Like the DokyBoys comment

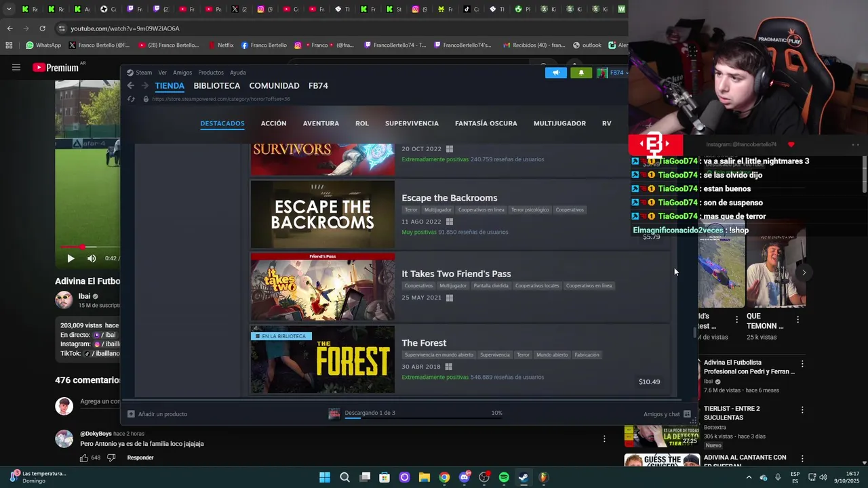[x=84, y=457]
